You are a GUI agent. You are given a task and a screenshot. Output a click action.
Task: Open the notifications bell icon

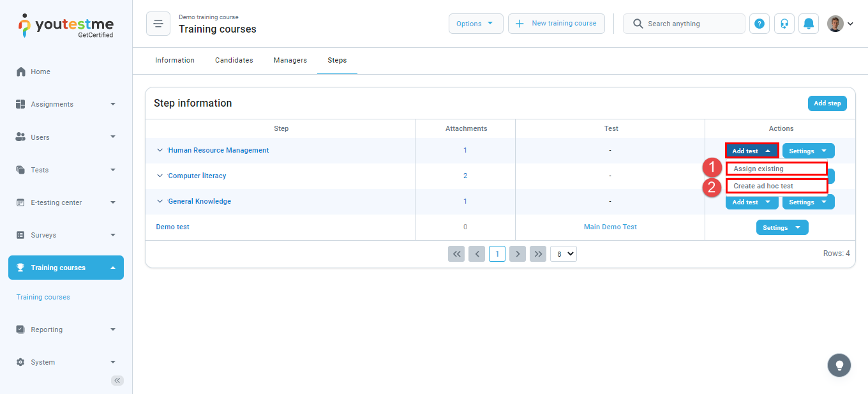(x=809, y=24)
